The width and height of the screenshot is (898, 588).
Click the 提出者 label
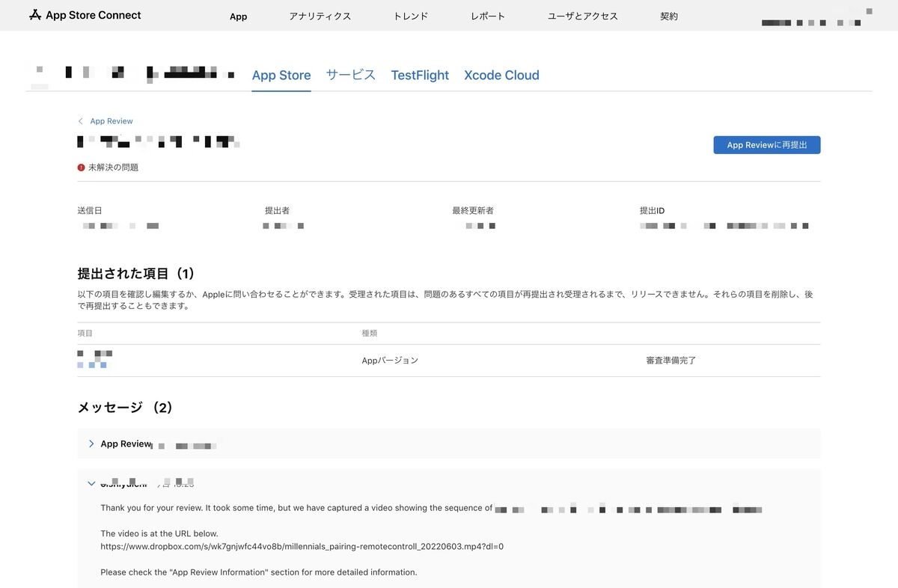pyautogui.click(x=277, y=211)
